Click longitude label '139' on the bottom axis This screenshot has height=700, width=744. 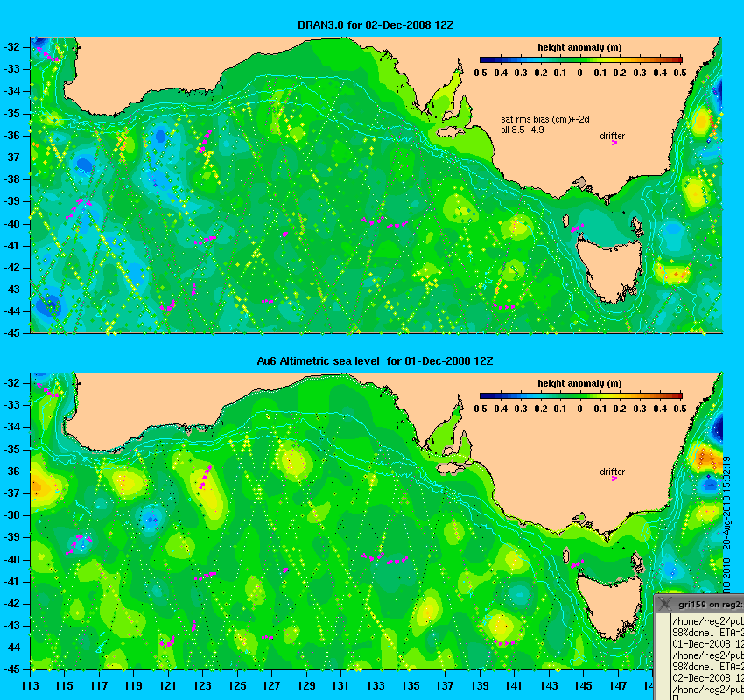(x=480, y=686)
